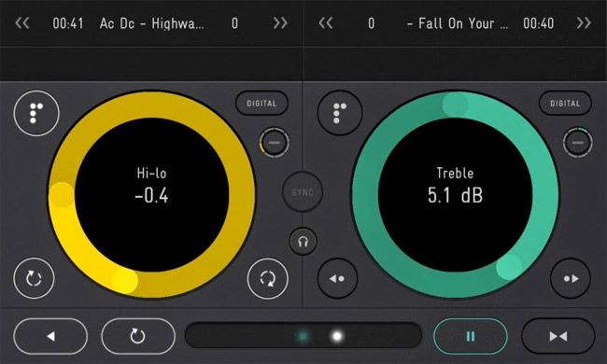
Task: Click right deck cue backward button
Action: [337, 278]
